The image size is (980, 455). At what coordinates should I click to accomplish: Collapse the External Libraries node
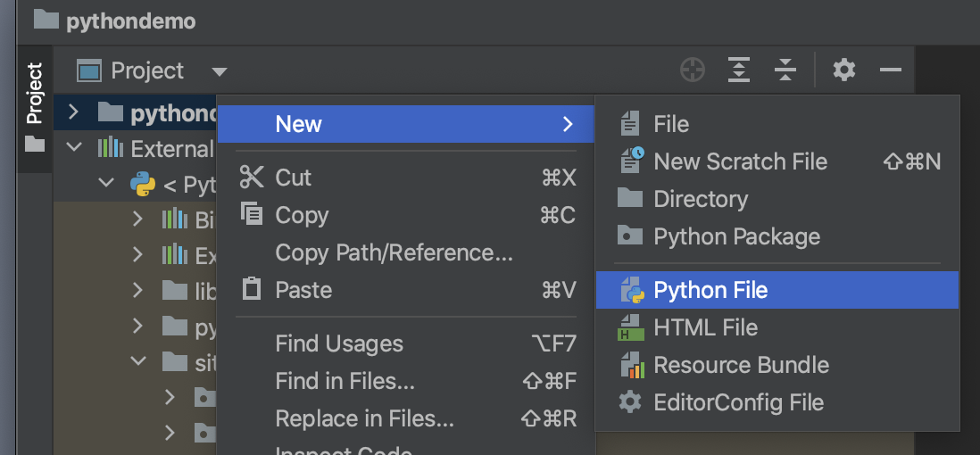(74, 148)
